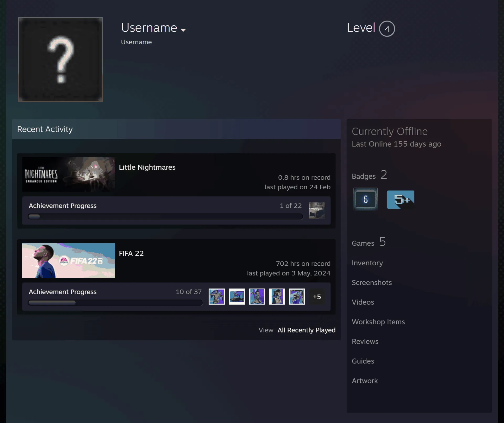The image size is (504, 423).
Task: Click the '1 of 22' achievement count
Action: 291,206
